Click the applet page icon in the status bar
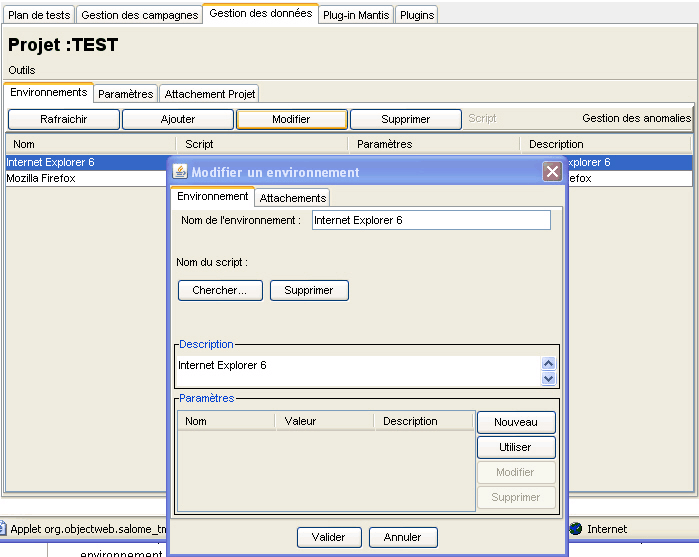Viewport: 699px width, 557px height. (x=3, y=529)
